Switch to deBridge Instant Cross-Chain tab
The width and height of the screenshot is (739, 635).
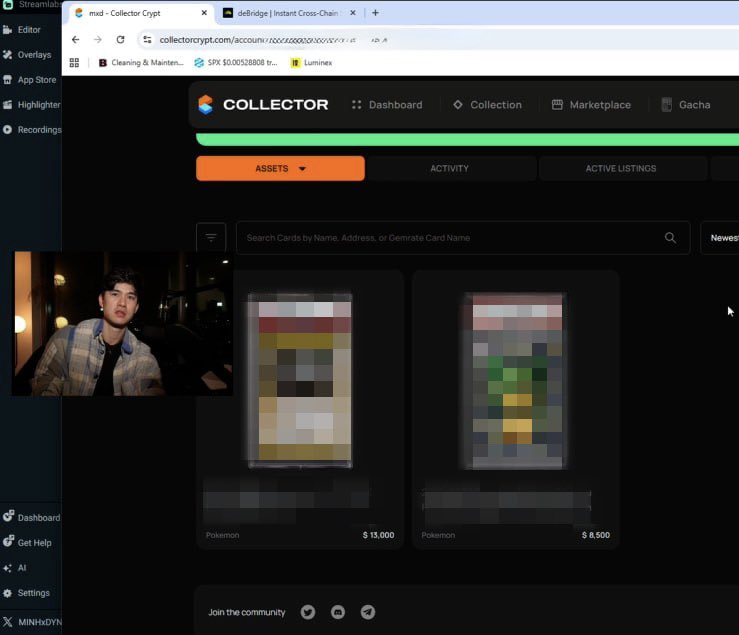(x=288, y=13)
